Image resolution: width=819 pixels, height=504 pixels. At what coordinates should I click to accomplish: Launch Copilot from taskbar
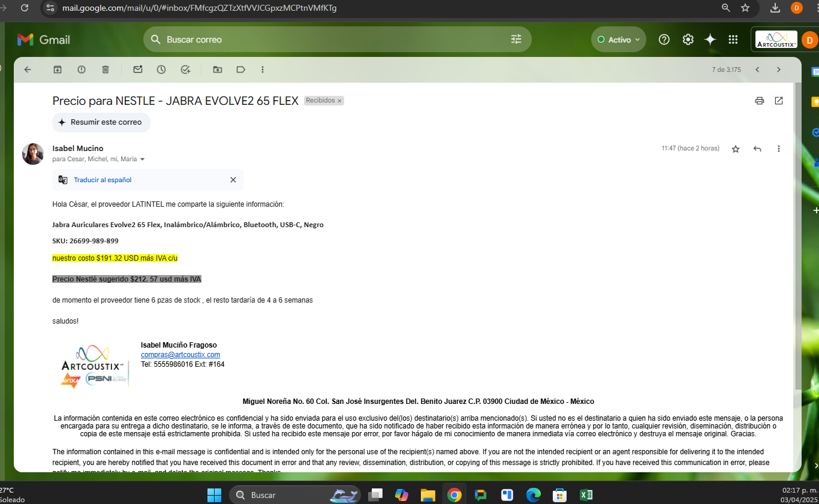(x=402, y=495)
